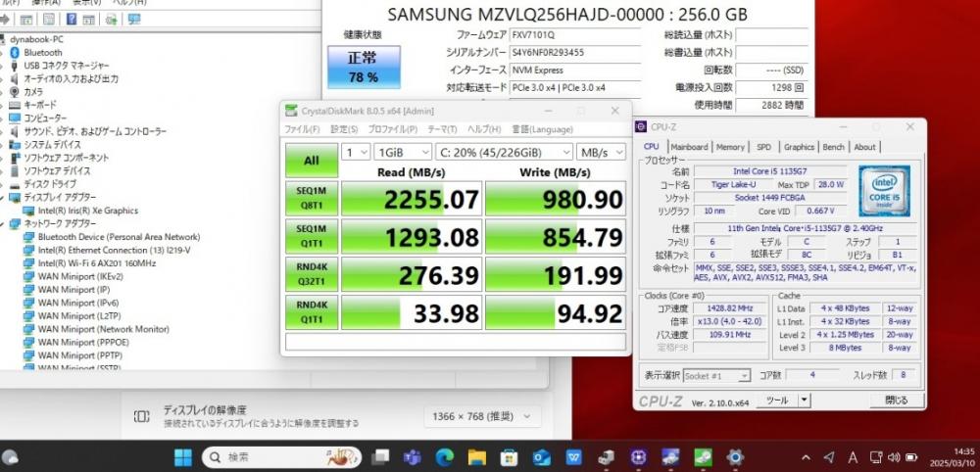Viewport: 980px width, 472px height.
Task: Switch to CrystalDiskMark green taskbar icon
Action: click(703, 457)
